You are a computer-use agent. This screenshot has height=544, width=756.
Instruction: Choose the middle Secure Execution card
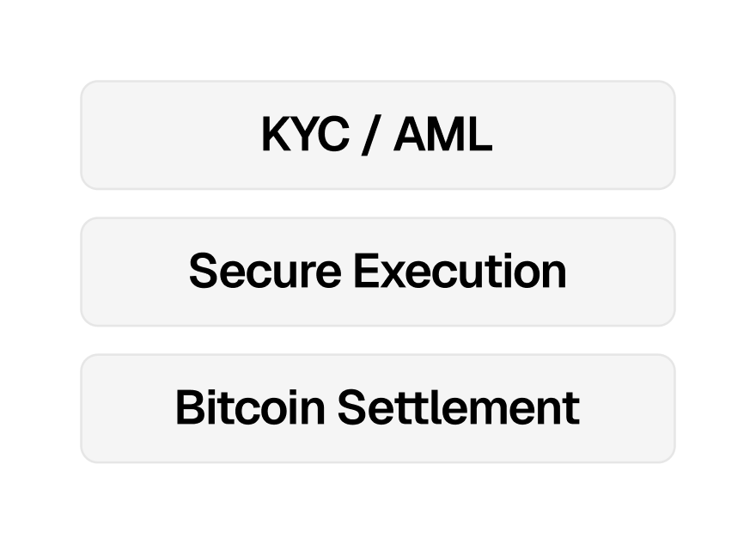(377, 272)
